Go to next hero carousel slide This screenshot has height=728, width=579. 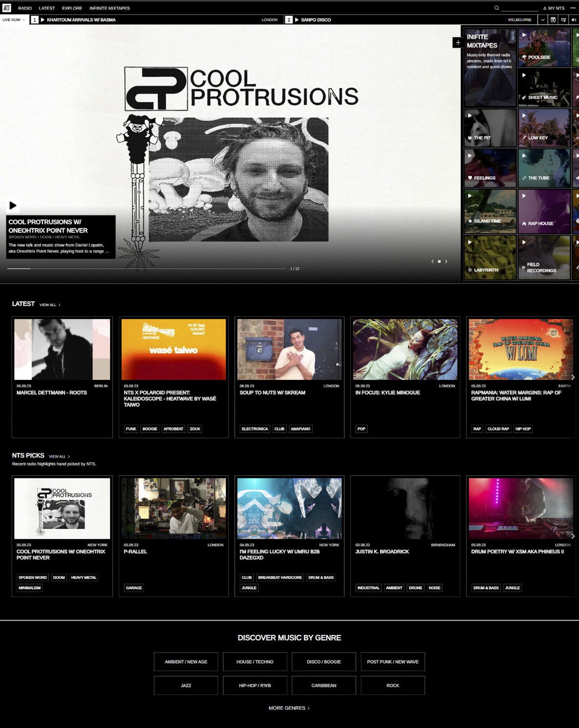[446, 261]
